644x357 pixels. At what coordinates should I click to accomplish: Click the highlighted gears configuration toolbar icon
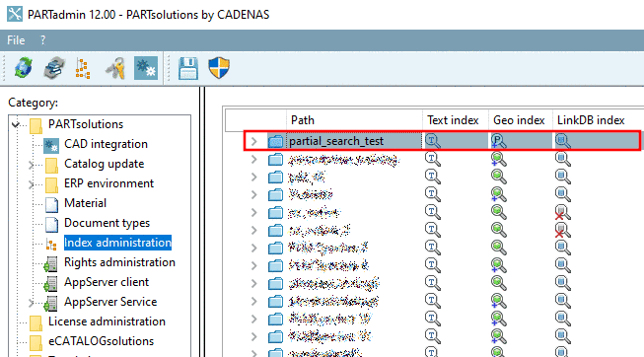pyautogui.click(x=146, y=68)
